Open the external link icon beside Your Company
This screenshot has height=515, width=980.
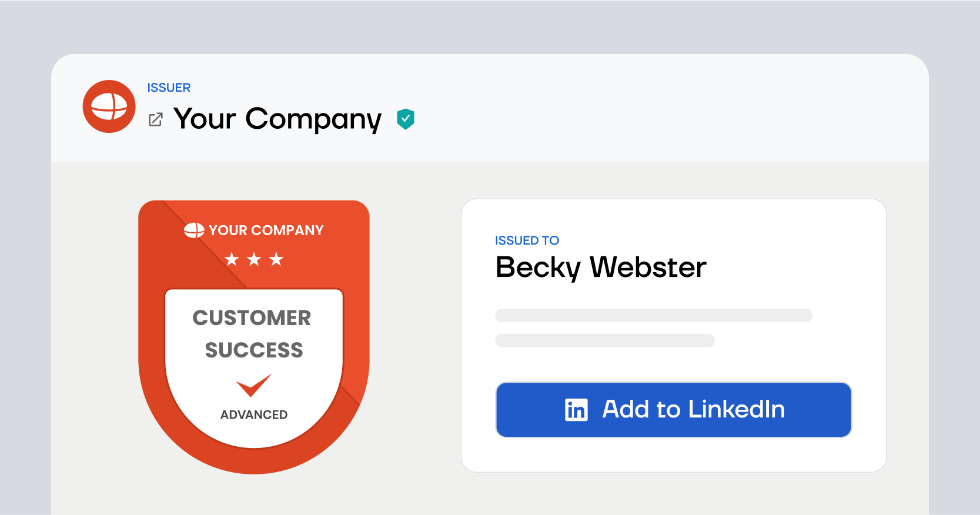click(x=156, y=120)
